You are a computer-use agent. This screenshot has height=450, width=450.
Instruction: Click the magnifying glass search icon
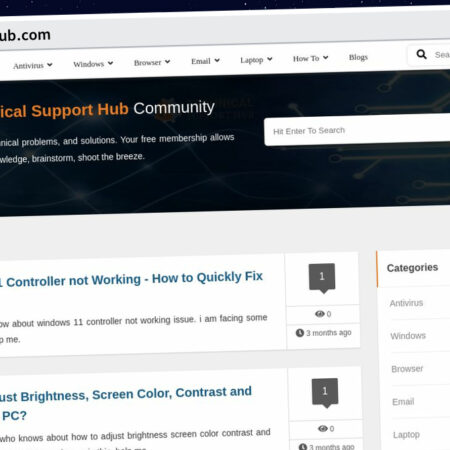coord(421,54)
